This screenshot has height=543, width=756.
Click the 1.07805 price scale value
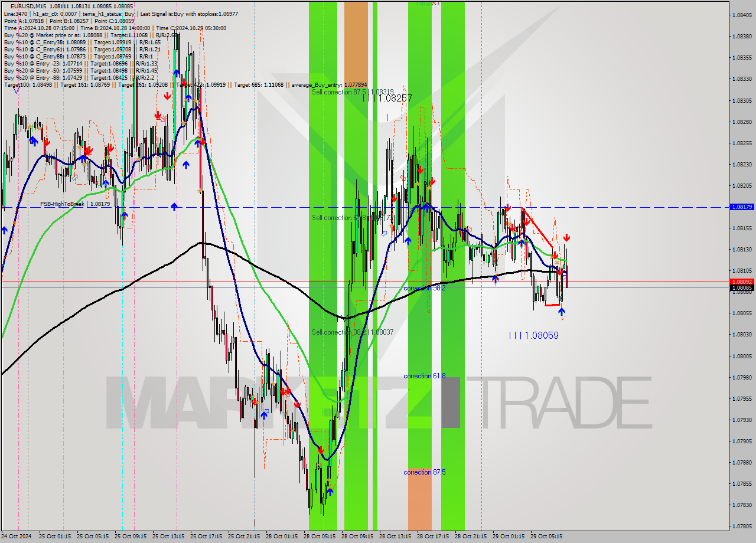(742, 526)
